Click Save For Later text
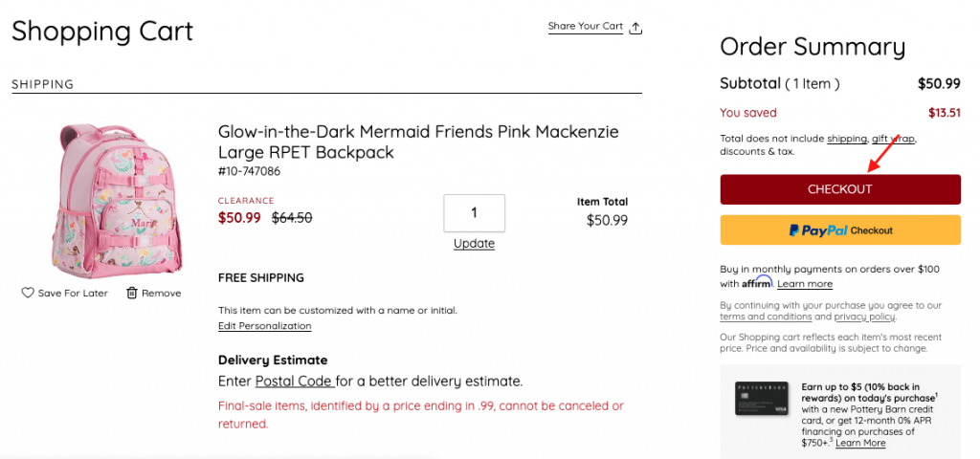 click(73, 293)
